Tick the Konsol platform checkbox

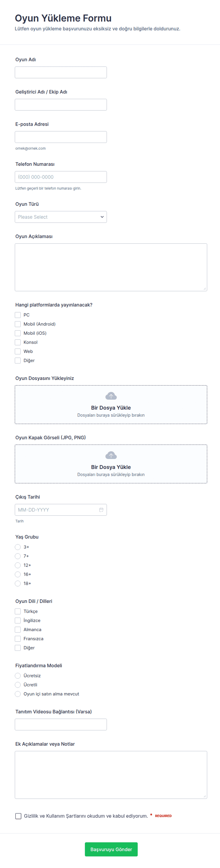point(18,342)
